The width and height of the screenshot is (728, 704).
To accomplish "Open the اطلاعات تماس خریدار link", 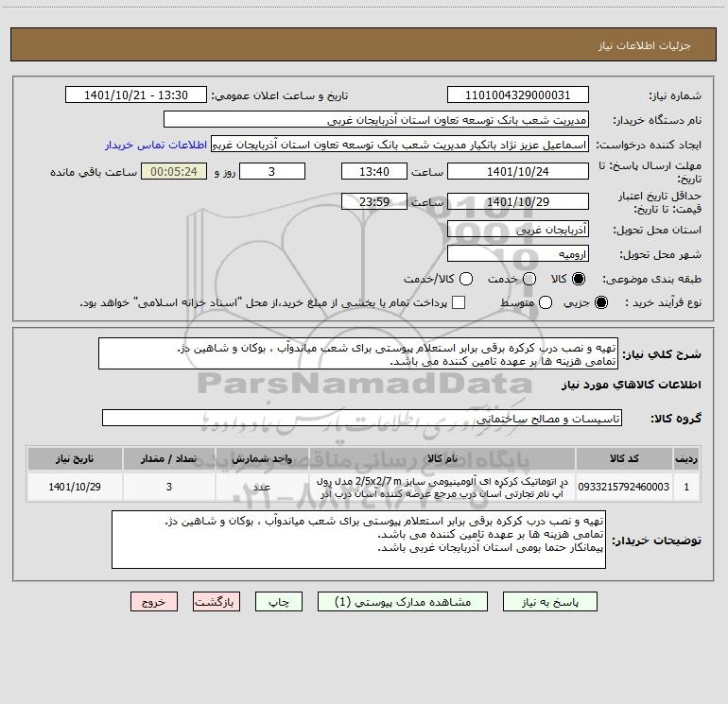I will (156, 145).
